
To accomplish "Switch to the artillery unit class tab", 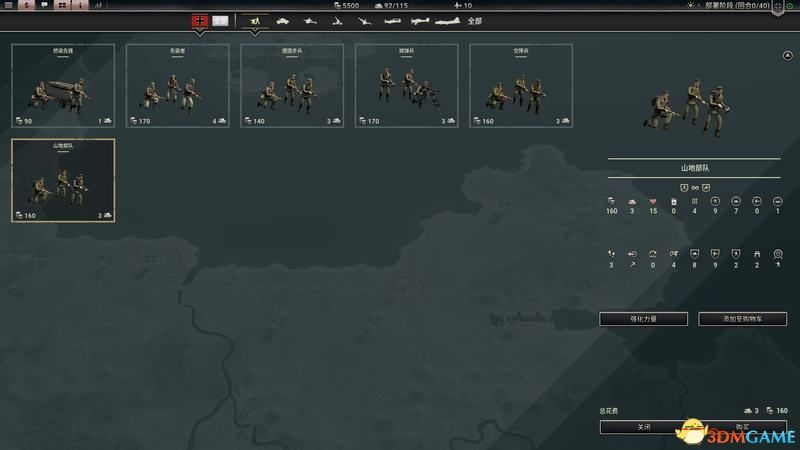I will pos(337,21).
